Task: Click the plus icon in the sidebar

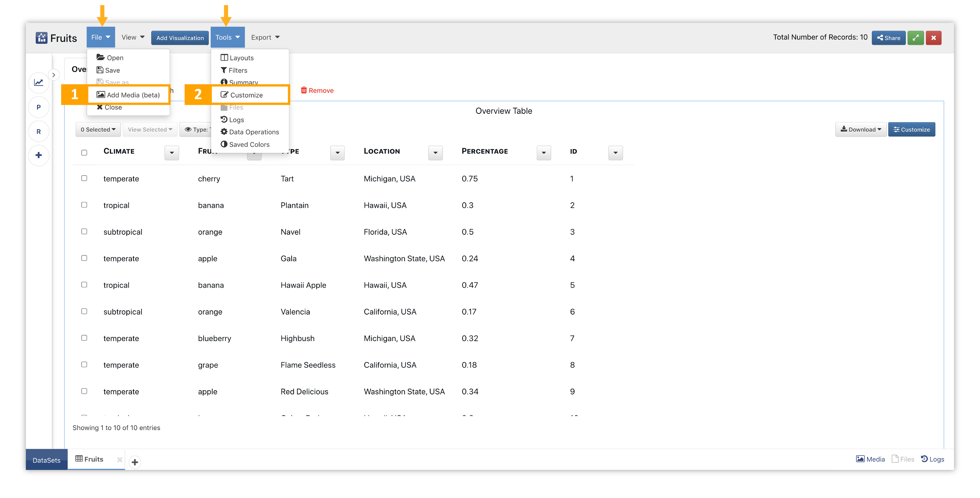Action: point(39,155)
